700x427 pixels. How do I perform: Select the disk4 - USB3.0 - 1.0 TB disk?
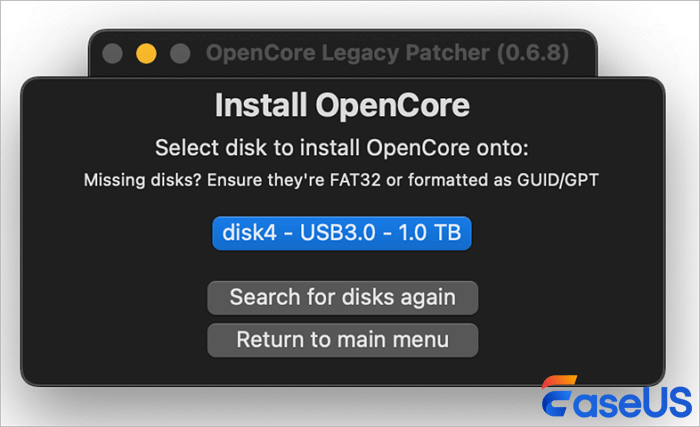[x=342, y=233]
